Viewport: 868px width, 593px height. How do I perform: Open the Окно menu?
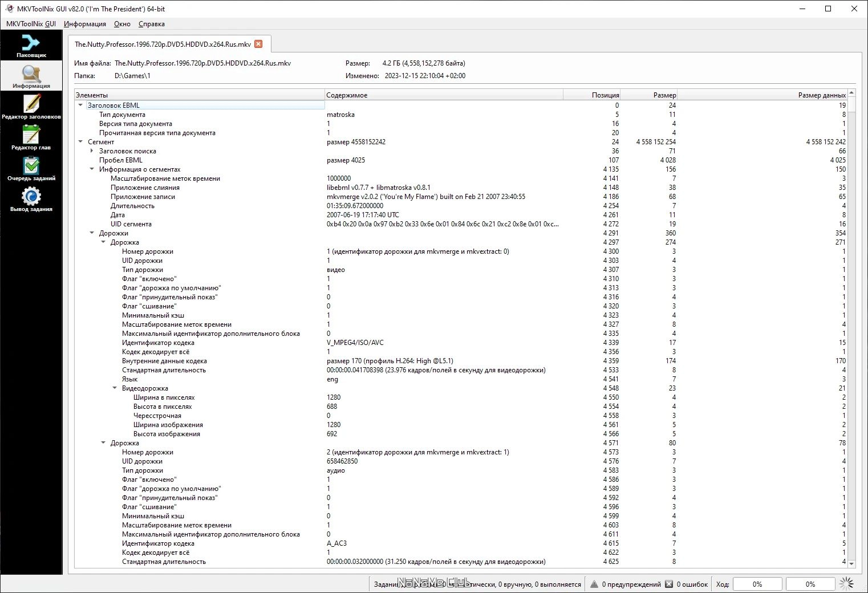122,24
